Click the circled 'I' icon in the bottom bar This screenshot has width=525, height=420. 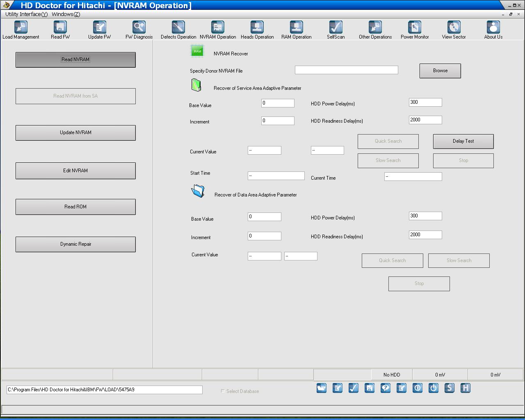418,388
